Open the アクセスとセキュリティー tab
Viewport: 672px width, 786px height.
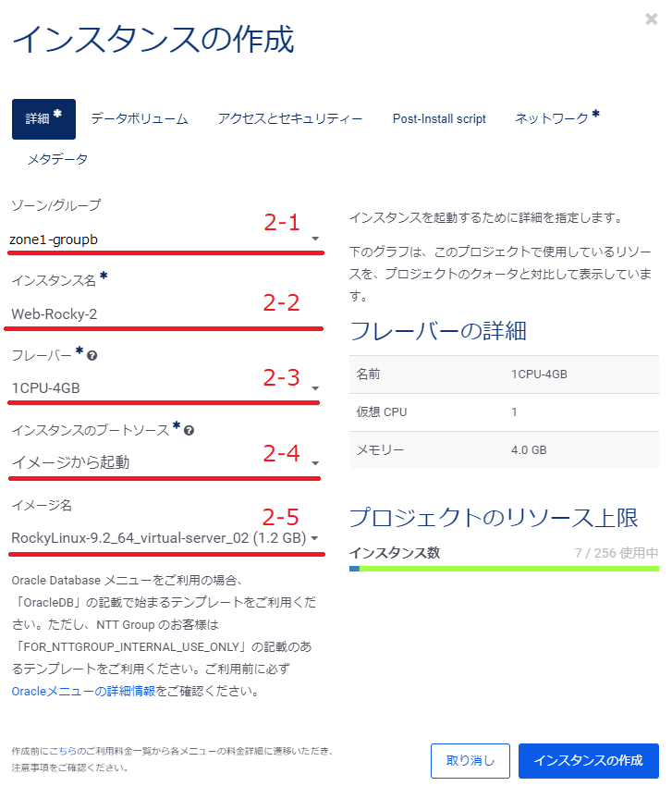(x=289, y=118)
